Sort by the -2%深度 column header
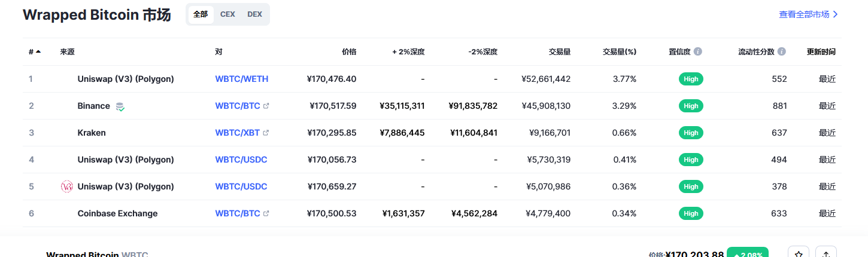The image size is (868, 257). [483, 52]
